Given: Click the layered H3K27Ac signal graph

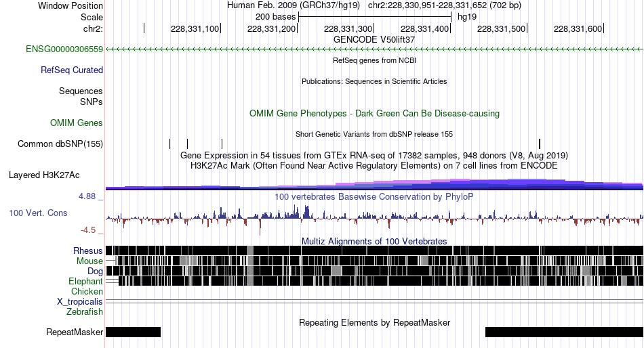Looking at the screenshot, I should click(374, 184).
